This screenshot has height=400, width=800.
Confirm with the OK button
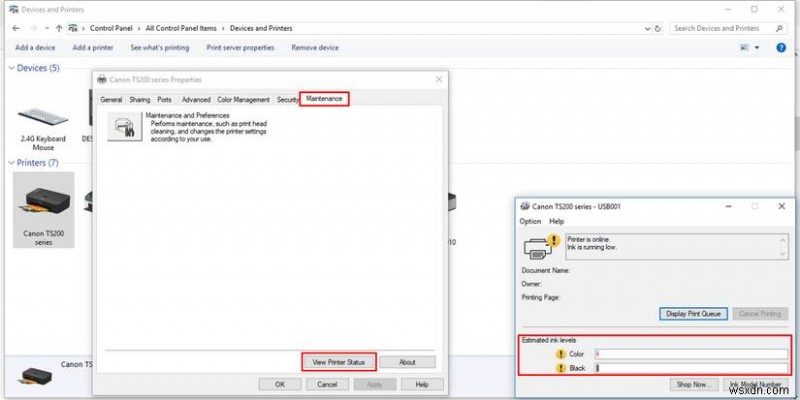pos(280,384)
